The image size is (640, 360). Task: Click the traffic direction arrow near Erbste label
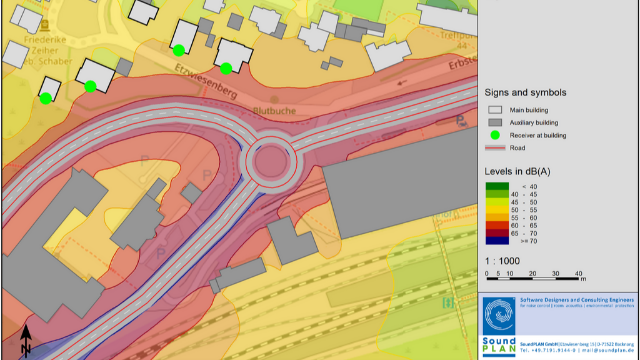402,83
